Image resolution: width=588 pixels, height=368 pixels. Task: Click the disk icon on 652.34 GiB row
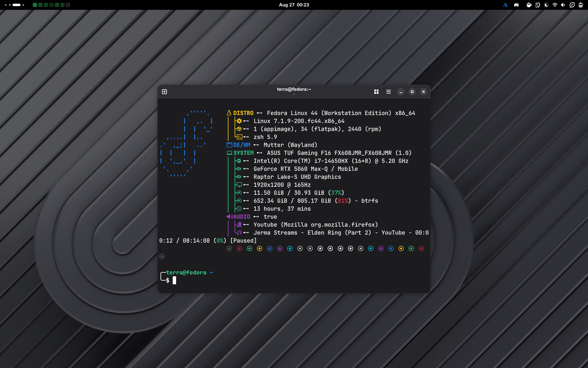(x=239, y=201)
